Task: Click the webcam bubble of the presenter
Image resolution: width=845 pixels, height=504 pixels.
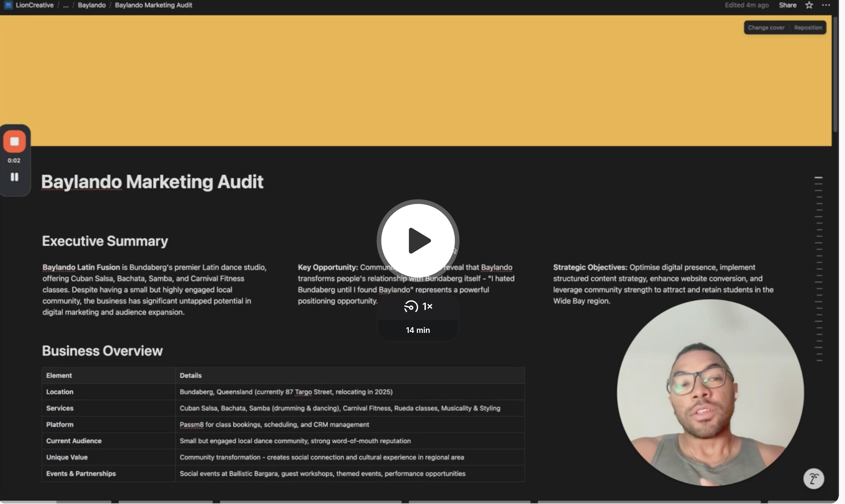Action: (x=710, y=392)
